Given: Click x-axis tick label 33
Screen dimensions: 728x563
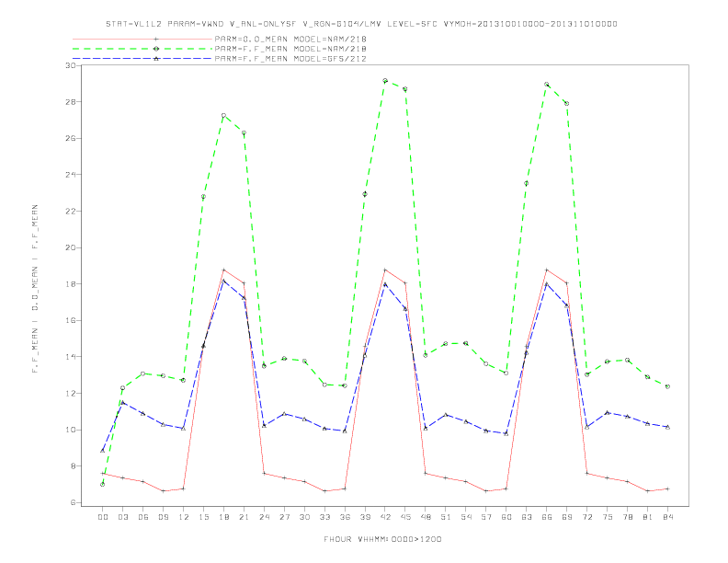Looking at the screenshot, I should [324, 517].
